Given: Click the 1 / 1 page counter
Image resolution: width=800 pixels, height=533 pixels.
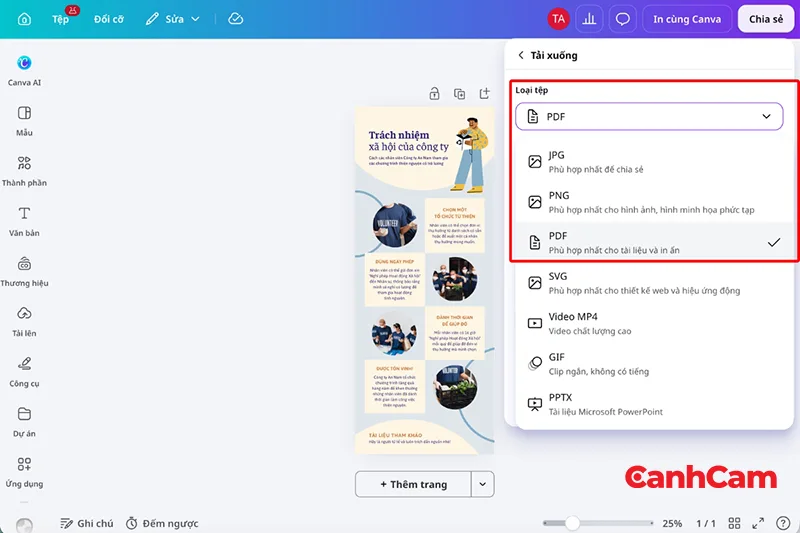Looking at the screenshot, I should [706, 523].
